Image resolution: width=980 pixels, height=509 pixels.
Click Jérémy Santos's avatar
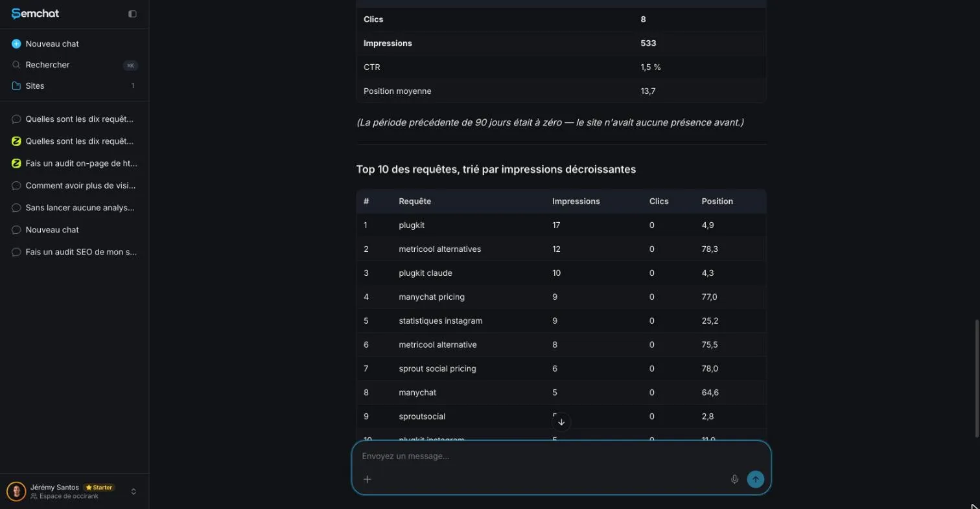coord(16,492)
